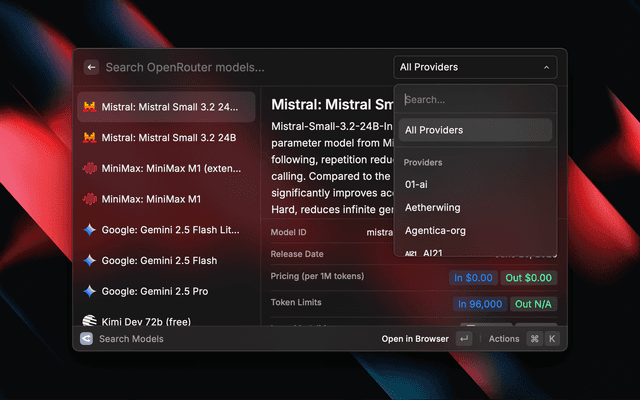Click the back arrow icon beside search
Viewport: 640px width, 400px height.
coord(91,68)
